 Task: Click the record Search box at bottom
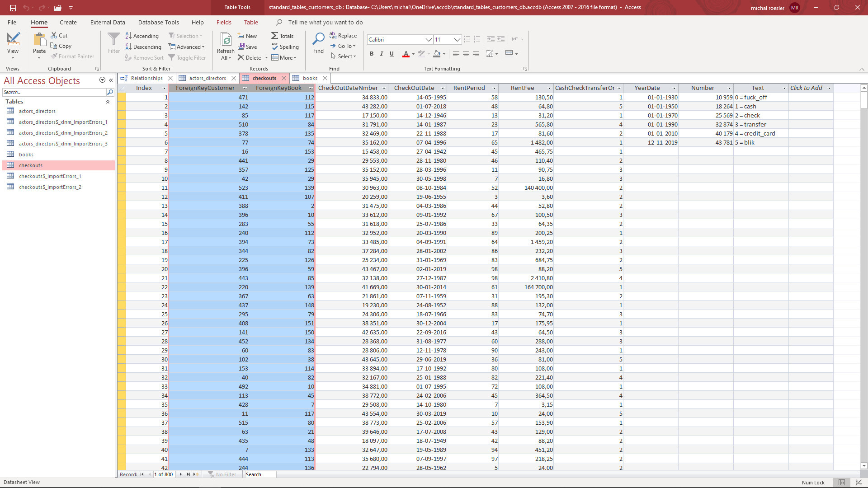(260, 474)
